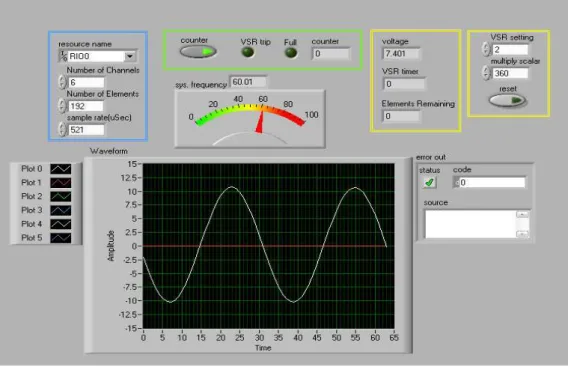Click the Plot 5 legend line icon
The width and height of the screenshot is (568, 367).
tap(60, 238)
